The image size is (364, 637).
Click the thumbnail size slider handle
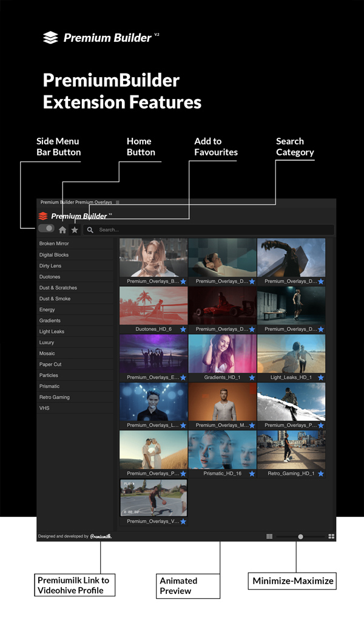click(x=300, y=537)
